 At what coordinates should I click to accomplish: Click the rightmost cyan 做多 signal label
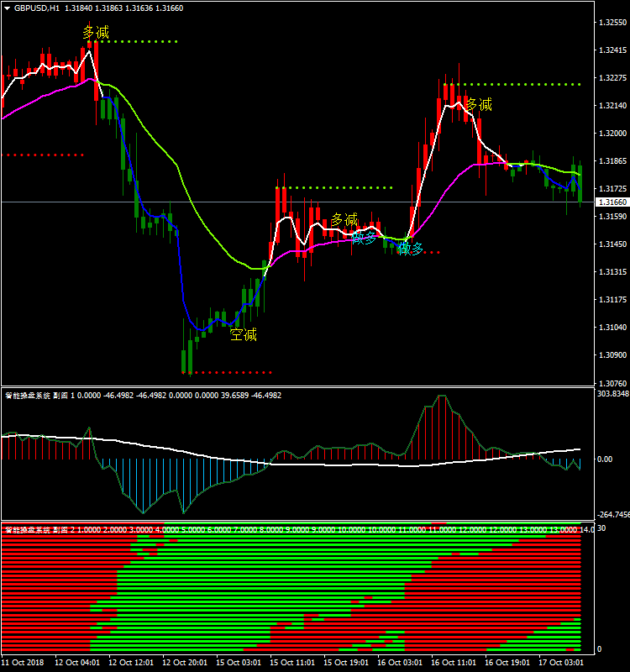pyautogui.click(x=411, y=249)
